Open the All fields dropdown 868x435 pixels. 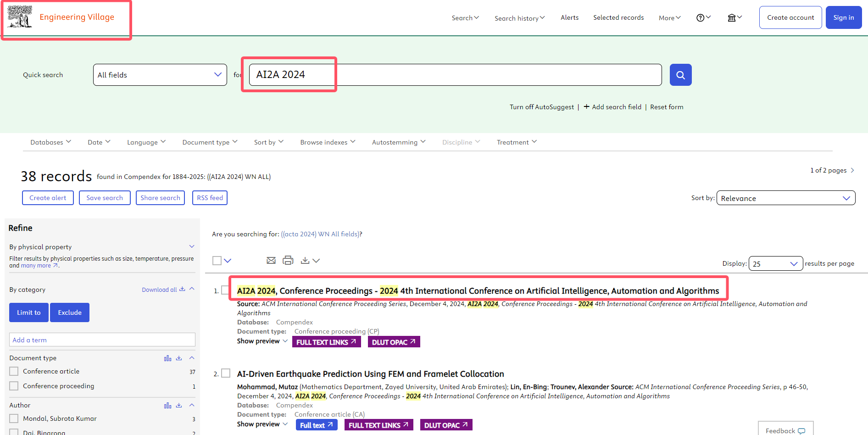tap(160, 75)
